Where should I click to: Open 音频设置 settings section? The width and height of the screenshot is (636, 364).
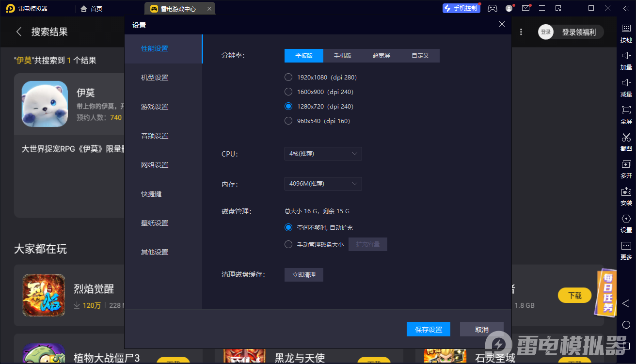click(163, 136)
